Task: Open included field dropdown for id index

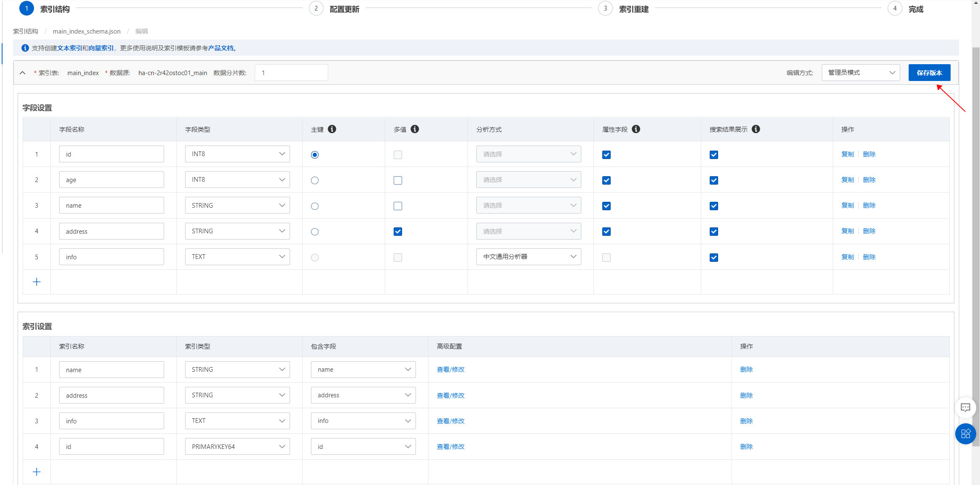Action: (x=363, y=446)
